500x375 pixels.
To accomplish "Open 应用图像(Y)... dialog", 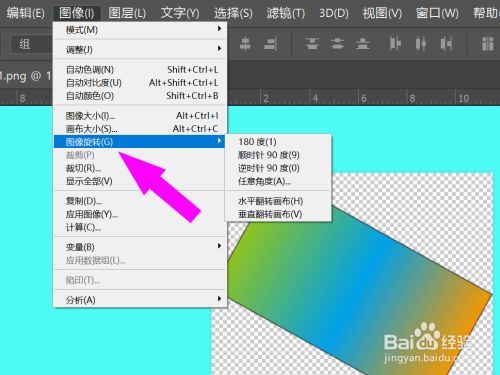I will point(140,214).
